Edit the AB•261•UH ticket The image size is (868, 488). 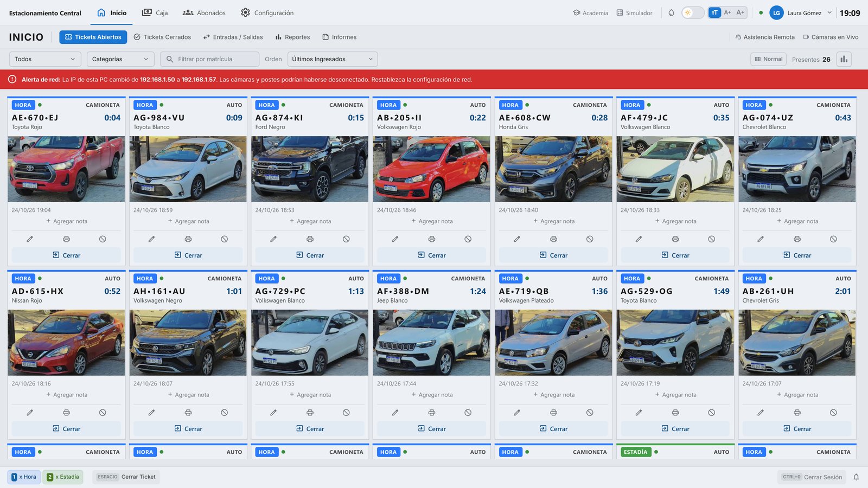tap(761, 413)
